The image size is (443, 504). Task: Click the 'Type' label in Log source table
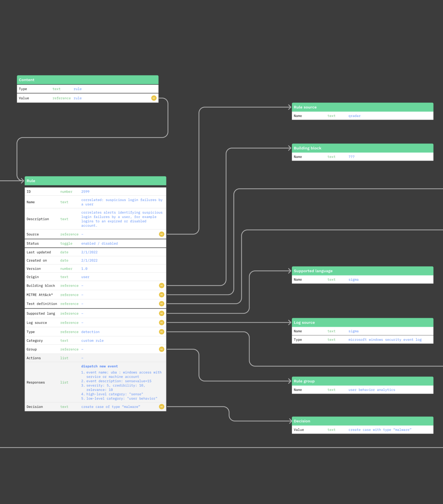pos(298,339)
